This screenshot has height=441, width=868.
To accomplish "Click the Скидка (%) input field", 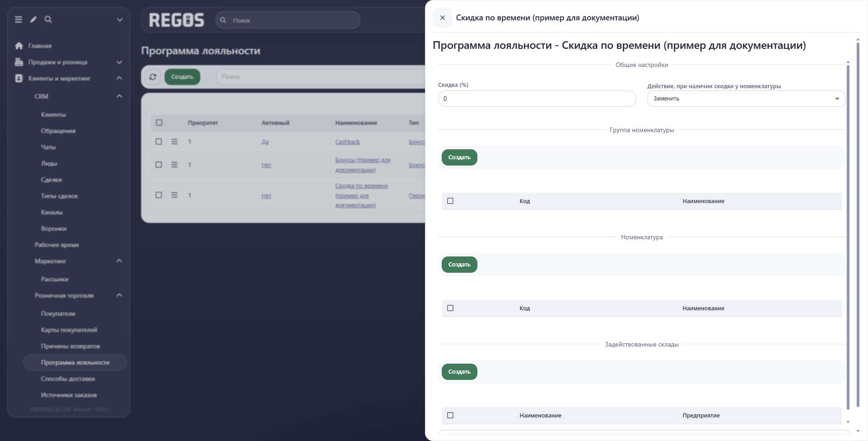I will pos(537,99).
